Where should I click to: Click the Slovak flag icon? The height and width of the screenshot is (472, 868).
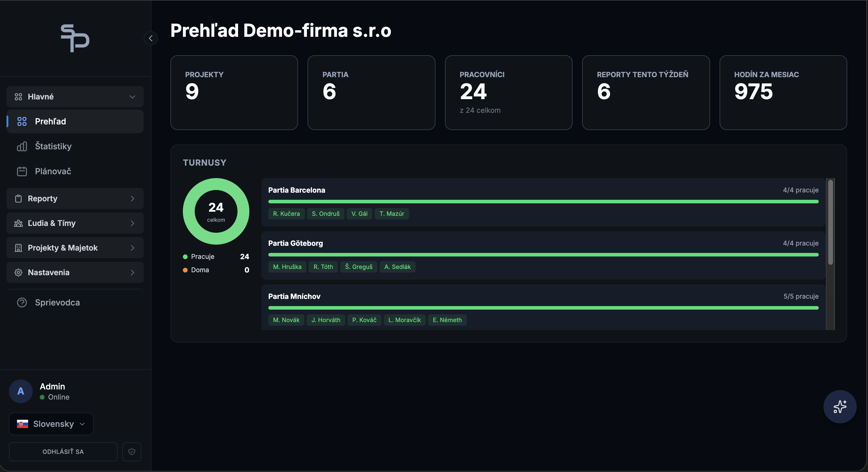pyautogui.click(x=23, y=424)
